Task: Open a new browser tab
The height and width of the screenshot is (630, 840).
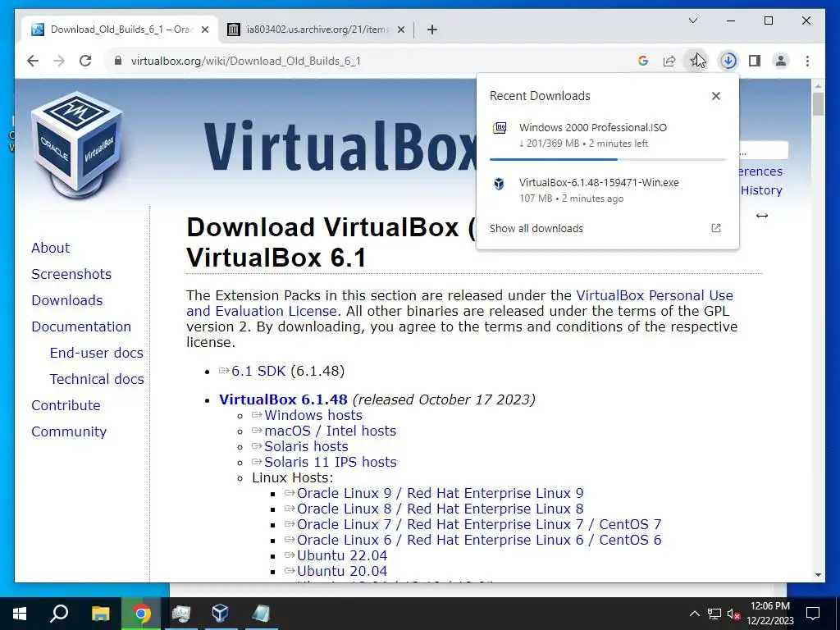Action: tap(432, 30)
